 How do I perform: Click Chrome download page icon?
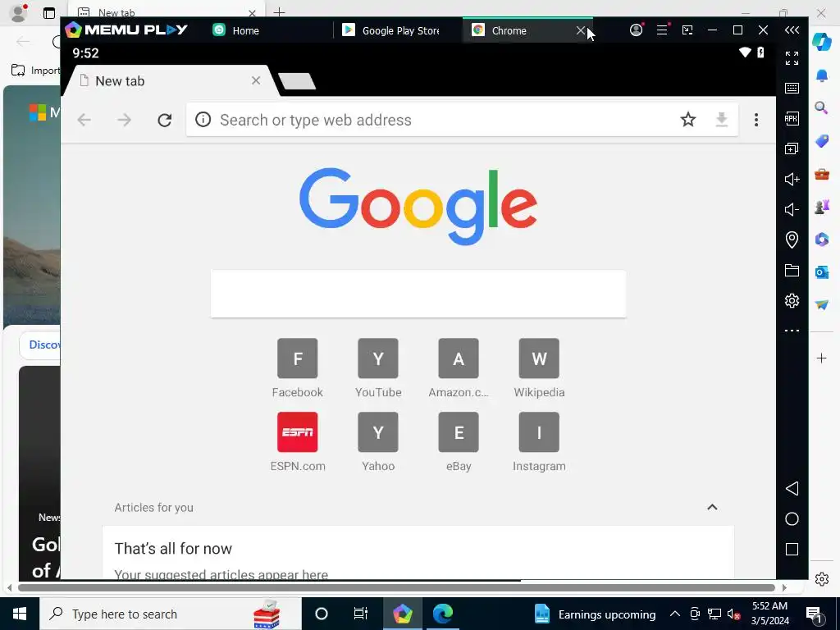pyautogui.click(x=722, y=120)
